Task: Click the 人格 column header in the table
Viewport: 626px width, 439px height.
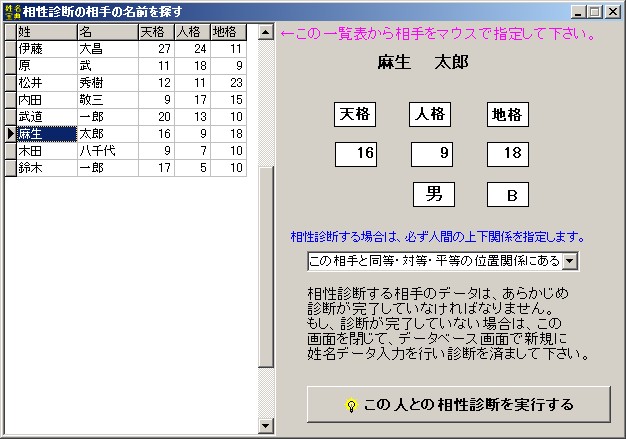Action: (x=192, y=32)
